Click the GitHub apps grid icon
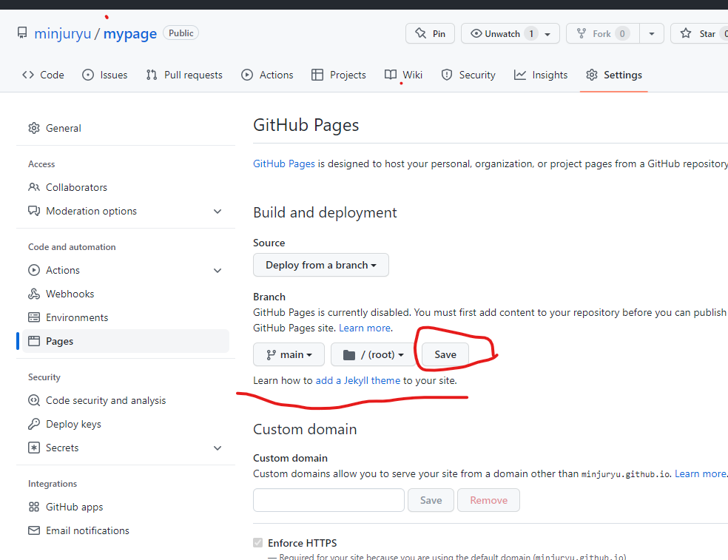The height and width of the screenshot is (560, 728). coord(34,507)
